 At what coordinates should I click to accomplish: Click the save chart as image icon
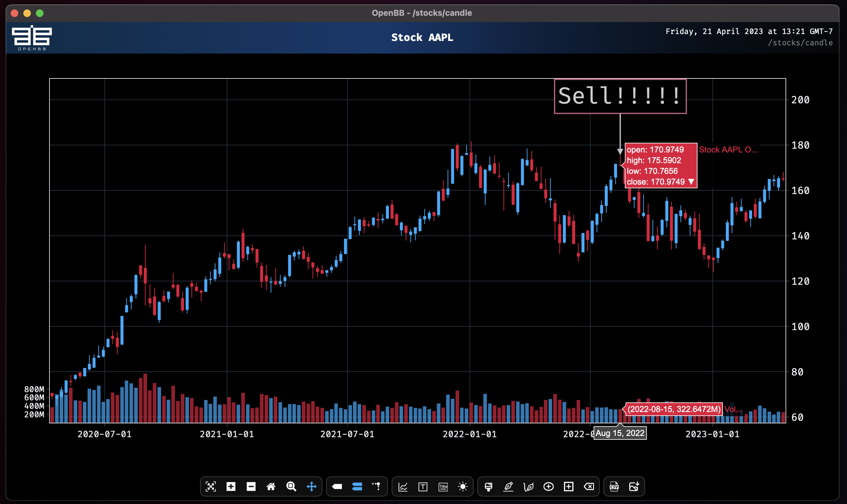pyautogui.click(x=634, y=486)
